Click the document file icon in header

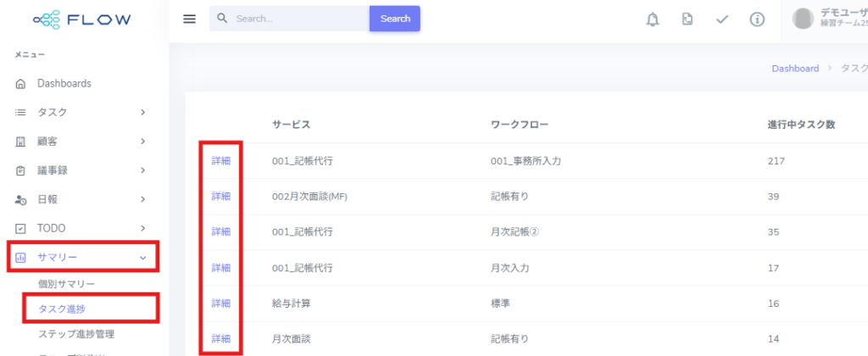[687, 19]
